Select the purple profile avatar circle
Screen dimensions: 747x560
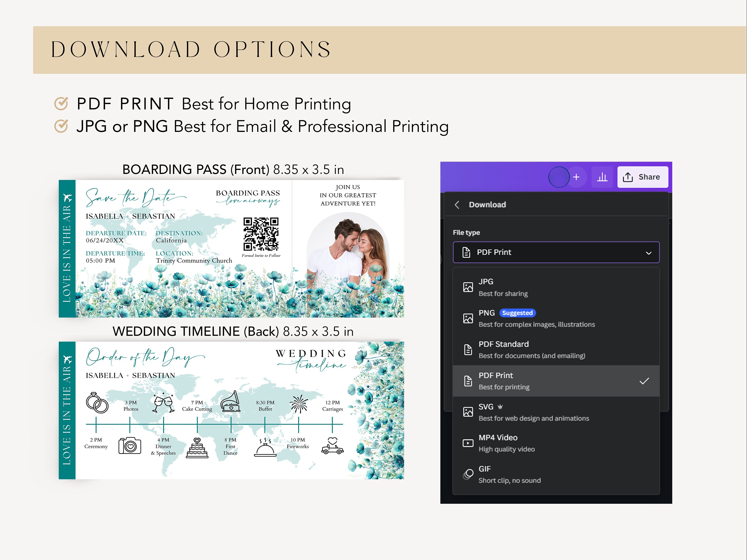pos(559,177)
